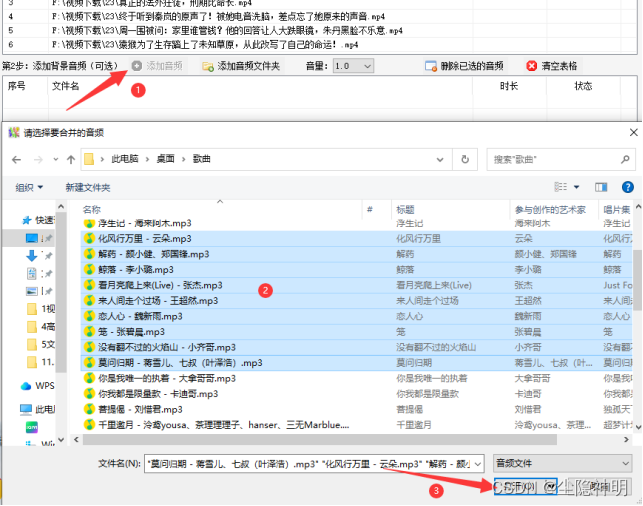Open WPS cloud item in sidebar
Image resolution: width=643 pixels, height=506 pixels.
click(x=37, y=386)
